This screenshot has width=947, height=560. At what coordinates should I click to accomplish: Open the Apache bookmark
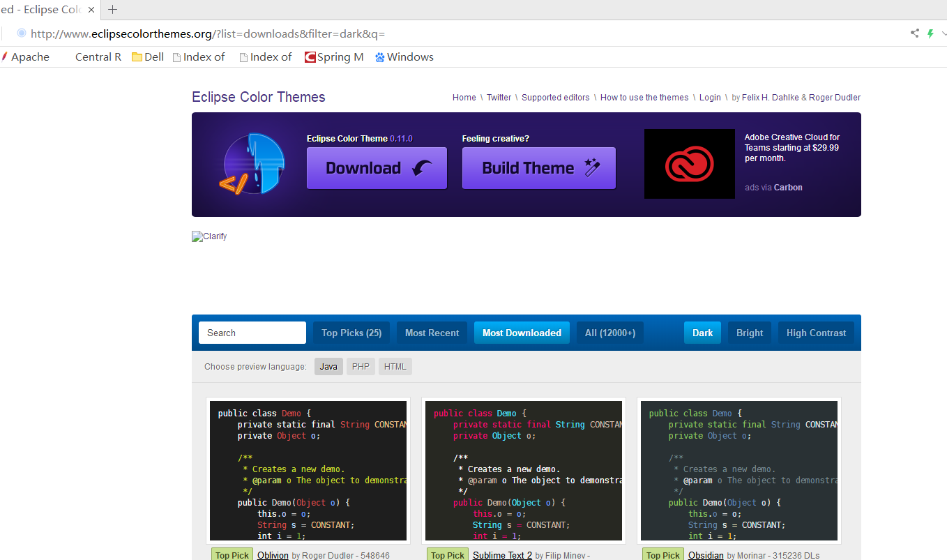point(26,57)
